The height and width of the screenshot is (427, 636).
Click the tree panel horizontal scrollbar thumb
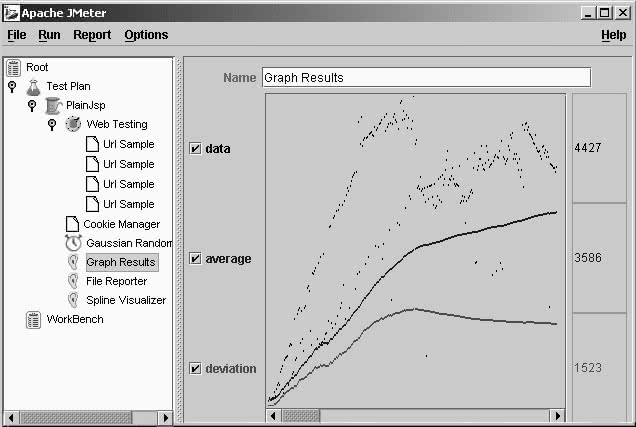point(75,418)
